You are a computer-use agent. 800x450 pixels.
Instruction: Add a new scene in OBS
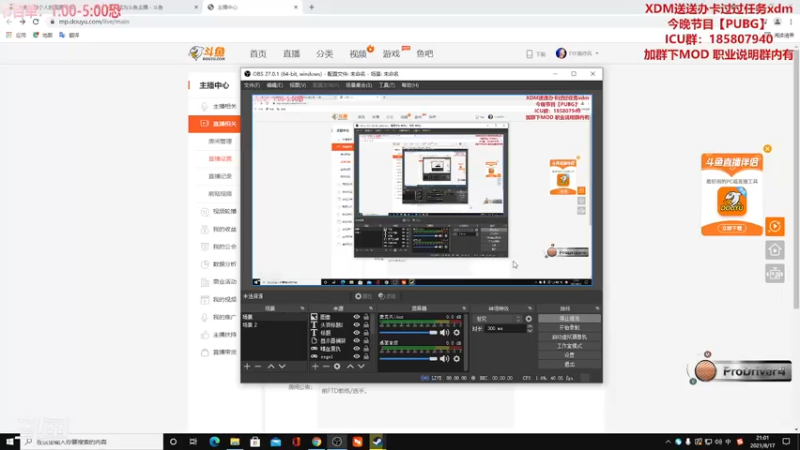point(247,366)
